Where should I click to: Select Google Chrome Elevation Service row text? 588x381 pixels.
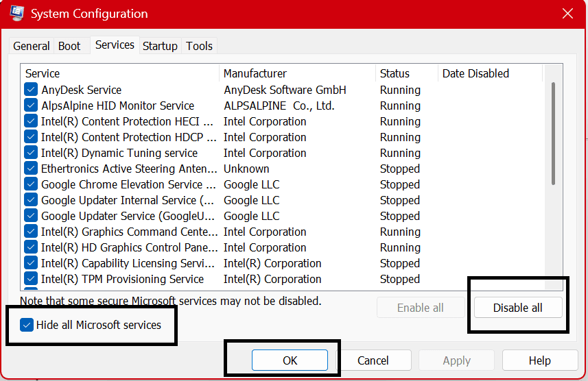128,184
